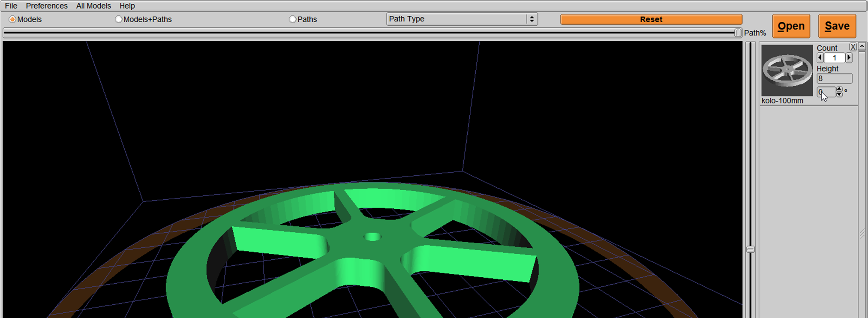Select the Models view radio button
The image size is (868, 318).
pos(12,19)
